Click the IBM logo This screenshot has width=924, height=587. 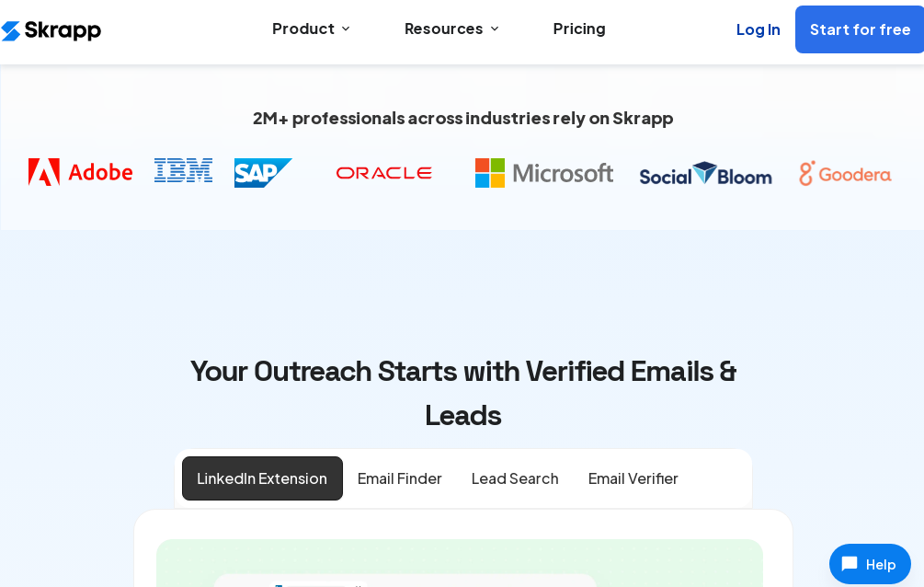(x=183, y=170)
